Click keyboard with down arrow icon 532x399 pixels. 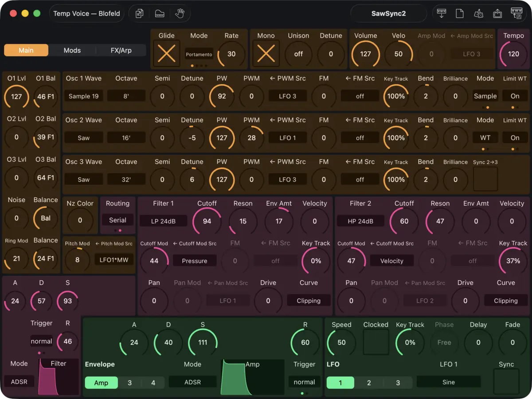tap(441, 13)
